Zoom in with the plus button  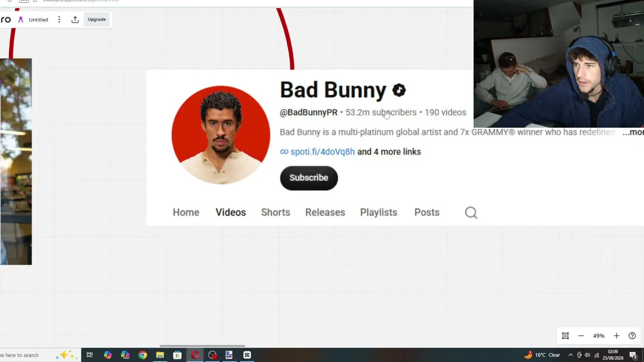[616, 336]
